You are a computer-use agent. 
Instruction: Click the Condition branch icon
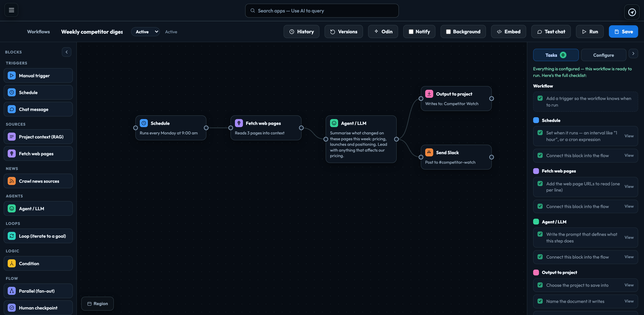click(12, 264)
